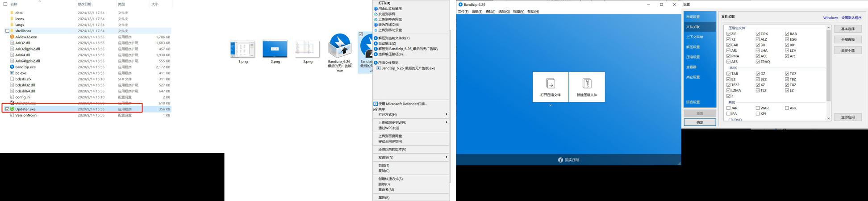
Task: Click the New Archive icon in Bandizip
Action: 587,84
